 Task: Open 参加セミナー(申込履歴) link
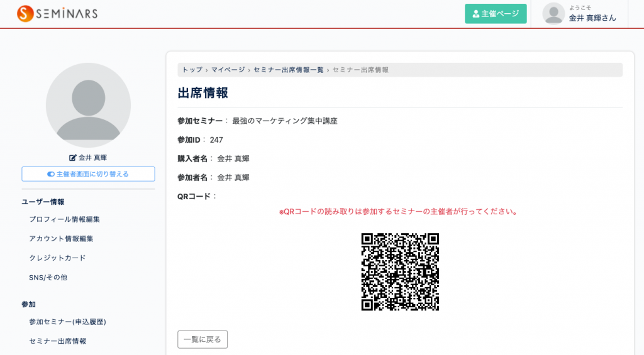tap(67, 322)
